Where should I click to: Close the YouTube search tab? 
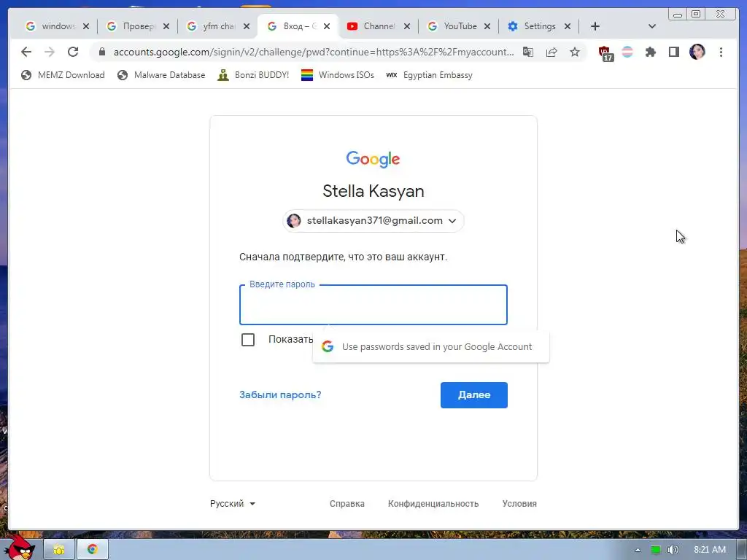[487, 26]
